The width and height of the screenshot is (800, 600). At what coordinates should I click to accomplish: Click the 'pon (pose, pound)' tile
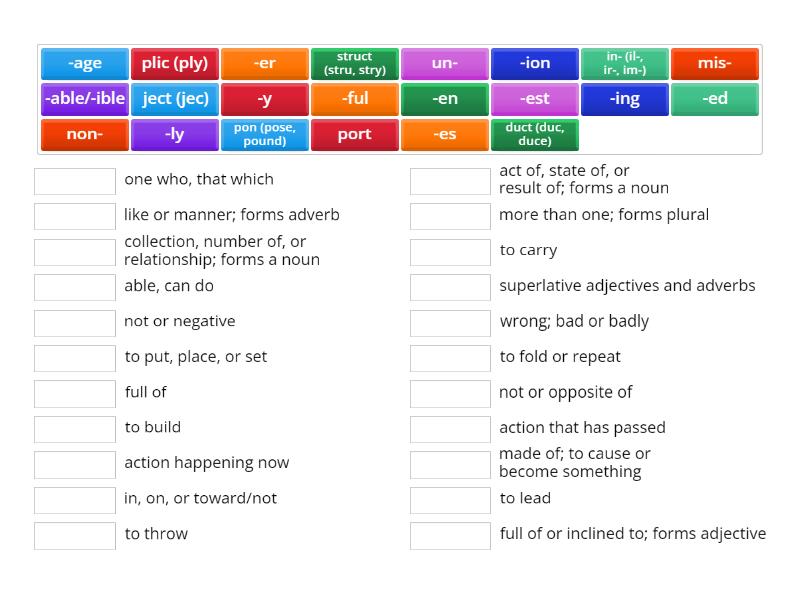click(265, 134)
